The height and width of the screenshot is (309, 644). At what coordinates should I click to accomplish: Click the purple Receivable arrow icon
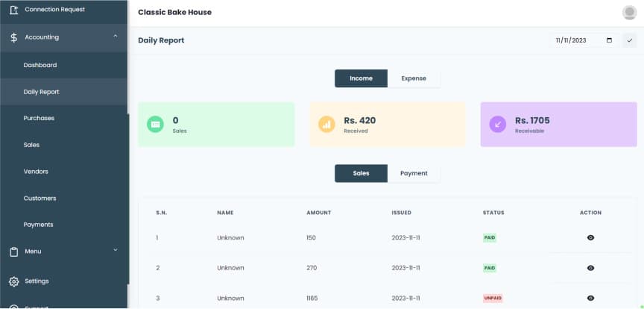point(498,124)
